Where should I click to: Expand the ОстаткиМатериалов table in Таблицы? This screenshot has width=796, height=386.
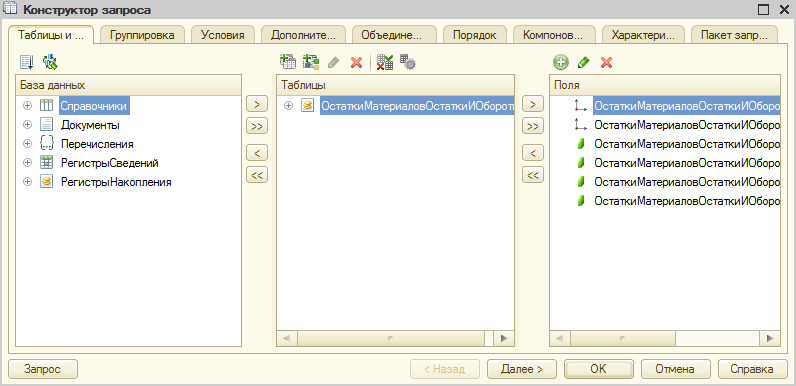pos(288,106)
